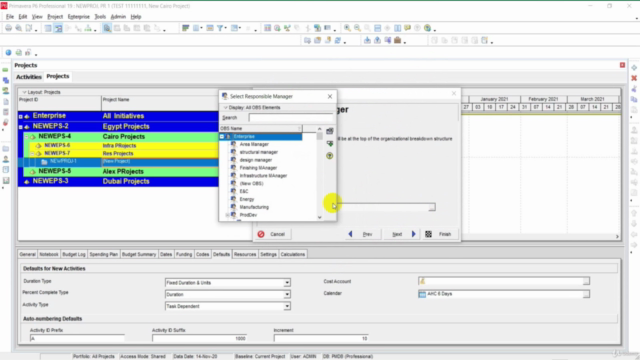This screenshot has width=640, height=360.
Task: Open the Resources tab
Action: click(245, 254)
